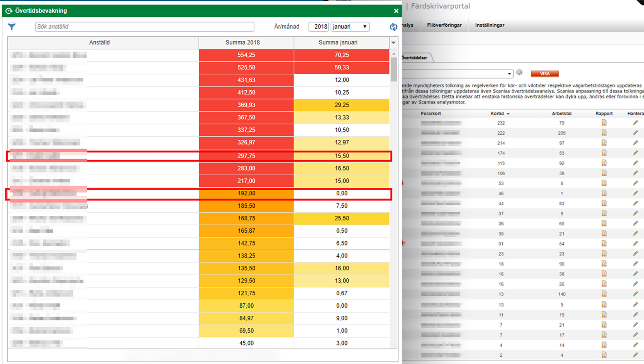Click the filter funnel icon
The height and width of the screenshot is (364, 644).
click(x=12, y=26)
